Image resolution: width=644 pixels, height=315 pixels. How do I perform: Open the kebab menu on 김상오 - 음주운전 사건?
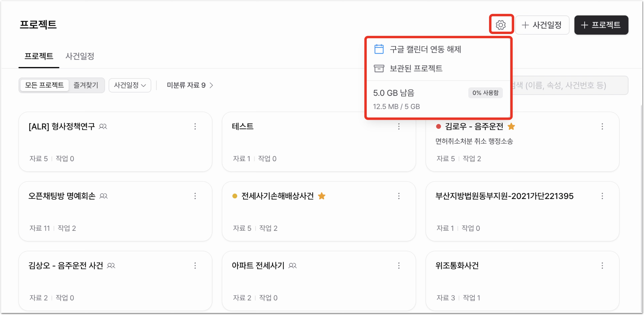click(x=195, y=265)
